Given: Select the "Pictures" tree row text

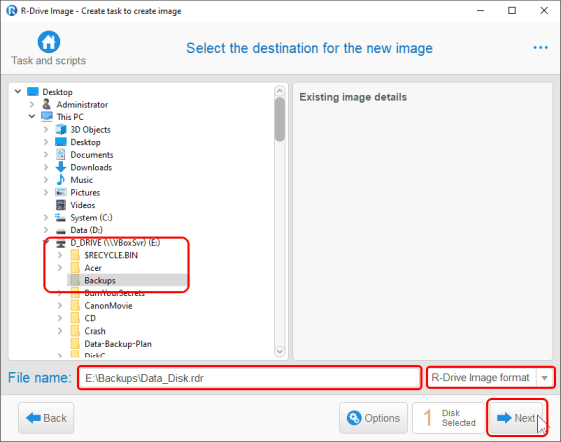Looking at the screenshot, I should click(85, 192).
